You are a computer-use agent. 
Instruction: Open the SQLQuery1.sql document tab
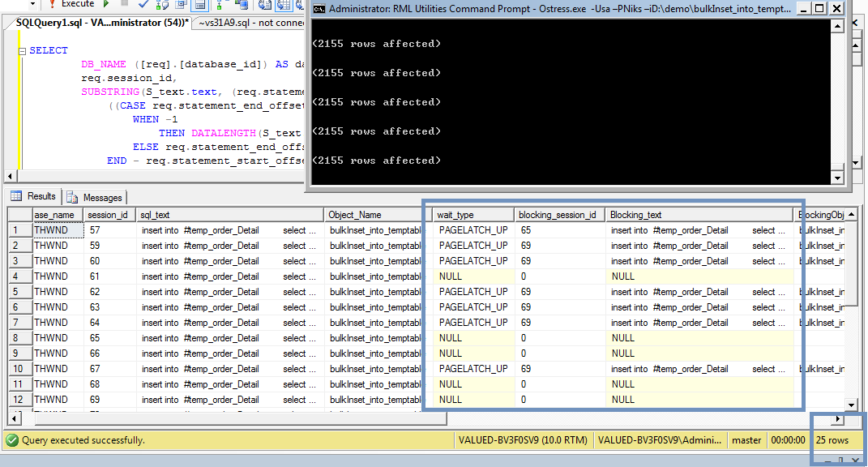coord(101,23)
